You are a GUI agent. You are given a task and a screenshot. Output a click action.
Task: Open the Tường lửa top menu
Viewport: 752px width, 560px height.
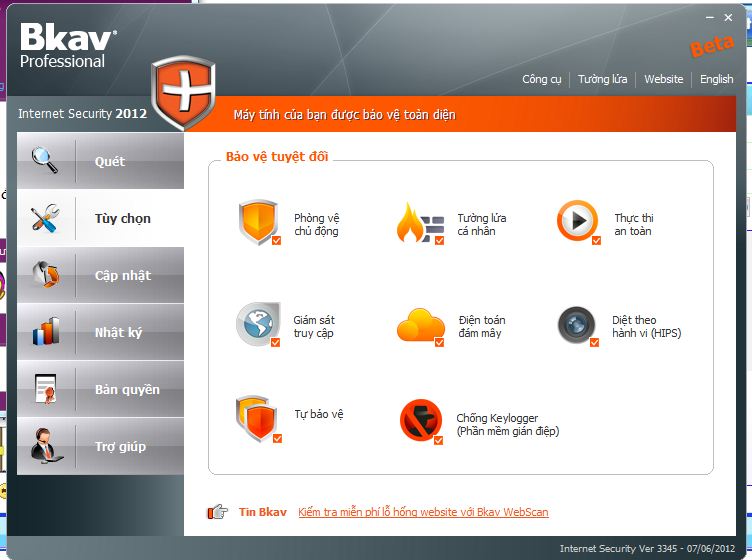tap(602, 79)
